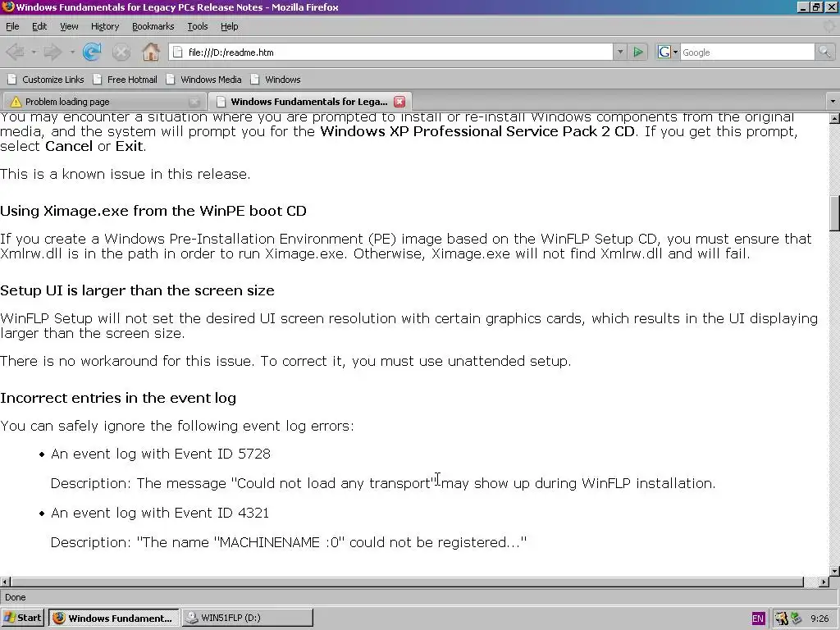Click the Firefox icon in title bar
This screenshot has height=630, width=840.
point(8,7)
